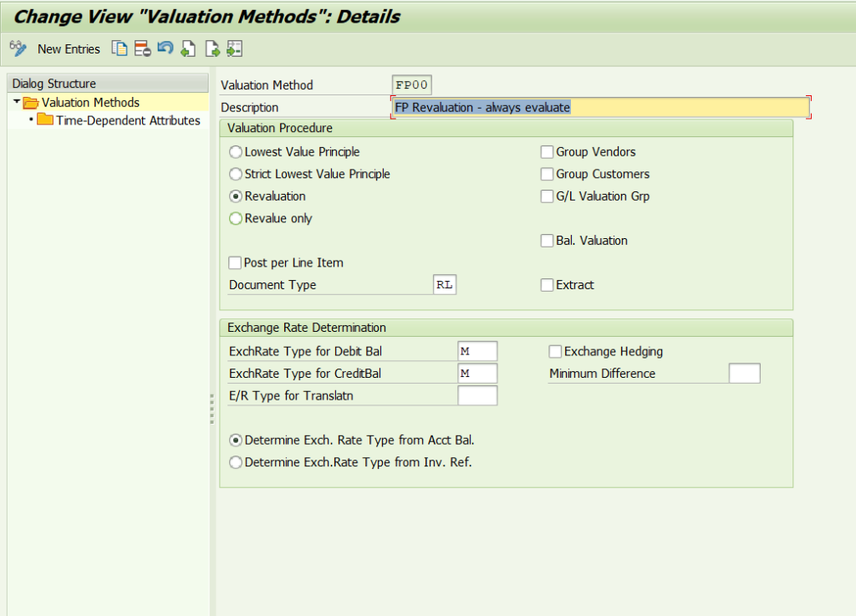Enable the Group Vendors checkbox
The height and width of the screenshot is (616, 856).
pyautogui.click(x=548, y=152)
